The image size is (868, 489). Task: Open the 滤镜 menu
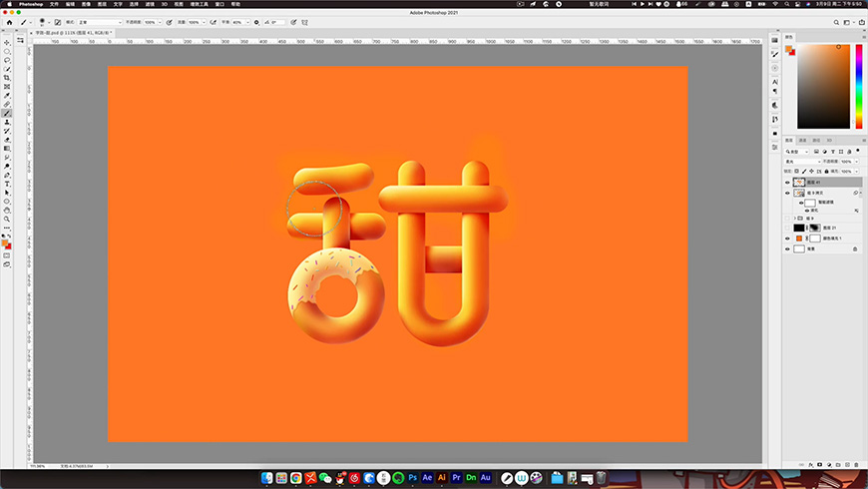(x=150, y=4)
